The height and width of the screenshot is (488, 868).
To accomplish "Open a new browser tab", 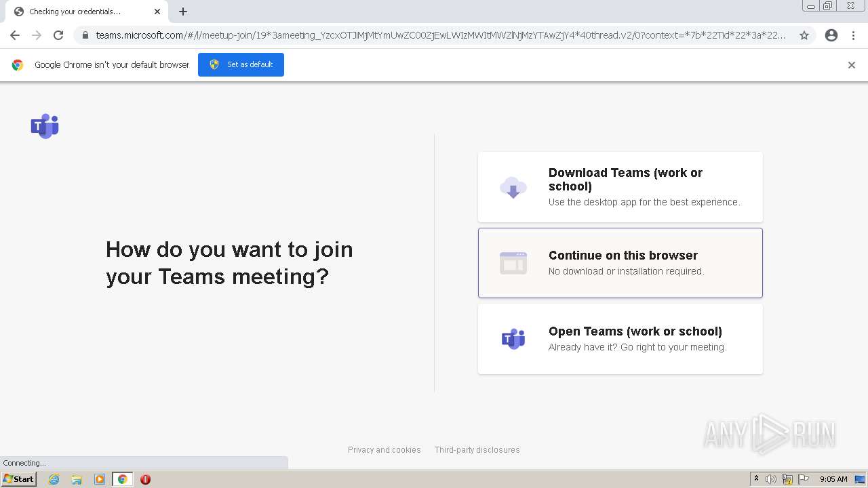I will tap(183, 12).
